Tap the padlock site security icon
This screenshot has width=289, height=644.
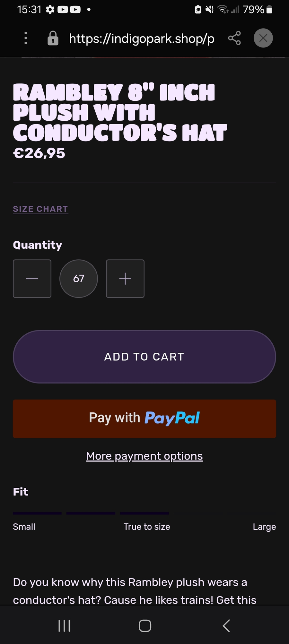pyautogui.click(x=53, y=38)
